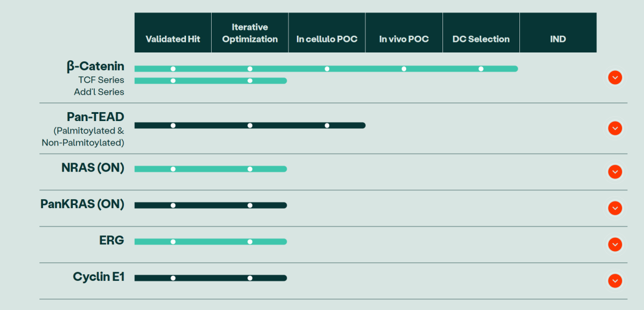644x310 pixels.
Task: Click the β-Catenin Add'l Series short progress bar
Action: 210,80
